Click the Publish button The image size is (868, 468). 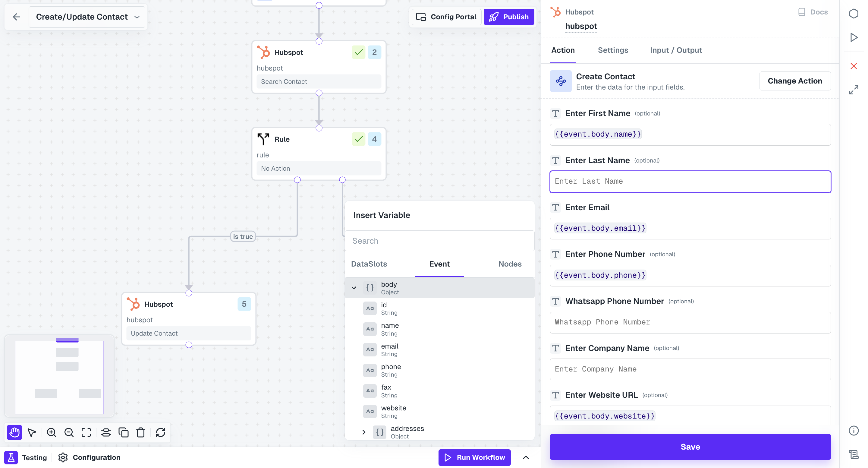click(509, 17)
